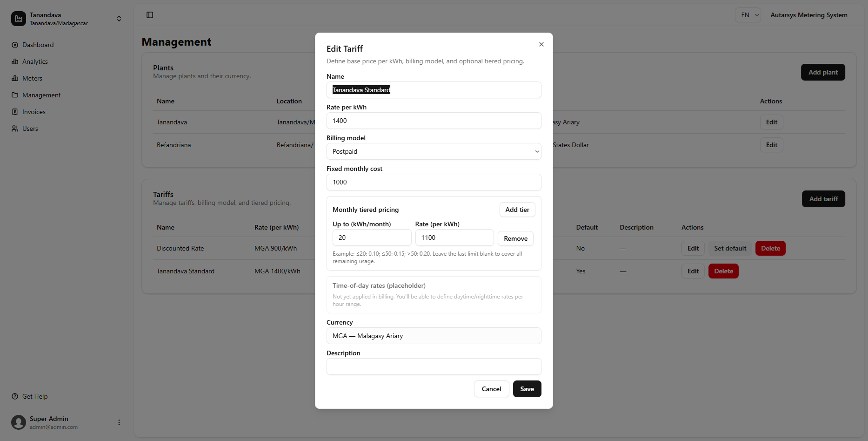
Task: Click the Users people icon in sidebar
Action: click(x=15, y=129)
